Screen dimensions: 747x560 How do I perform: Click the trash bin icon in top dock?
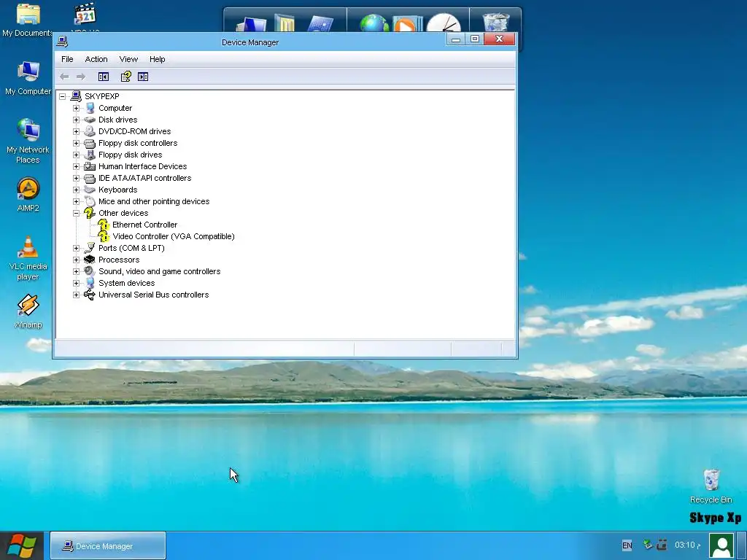click(x=496, y=23)
